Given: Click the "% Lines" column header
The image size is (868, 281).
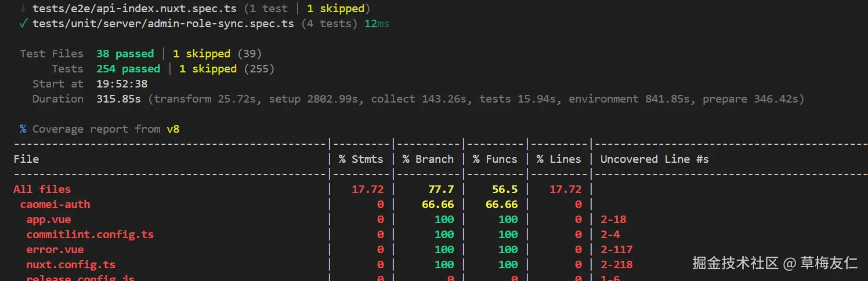Looking at the screenshot, I should coord(559,159).
